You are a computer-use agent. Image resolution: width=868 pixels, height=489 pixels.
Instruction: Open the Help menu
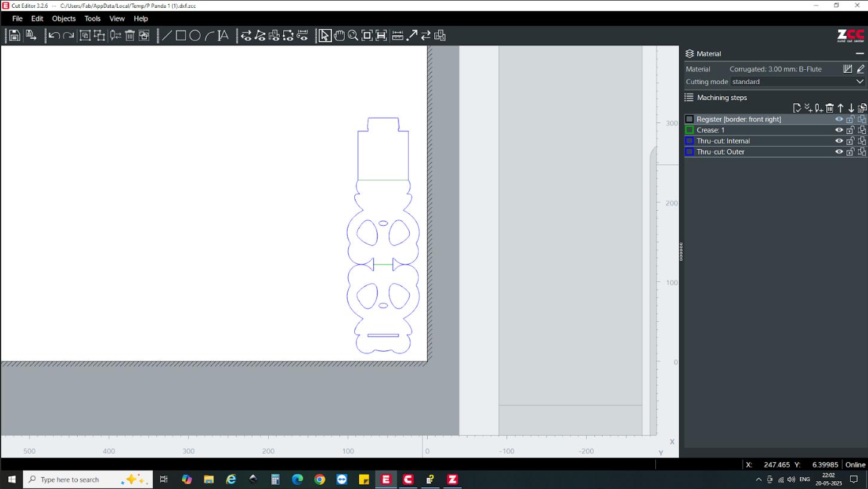click(141, 19)
